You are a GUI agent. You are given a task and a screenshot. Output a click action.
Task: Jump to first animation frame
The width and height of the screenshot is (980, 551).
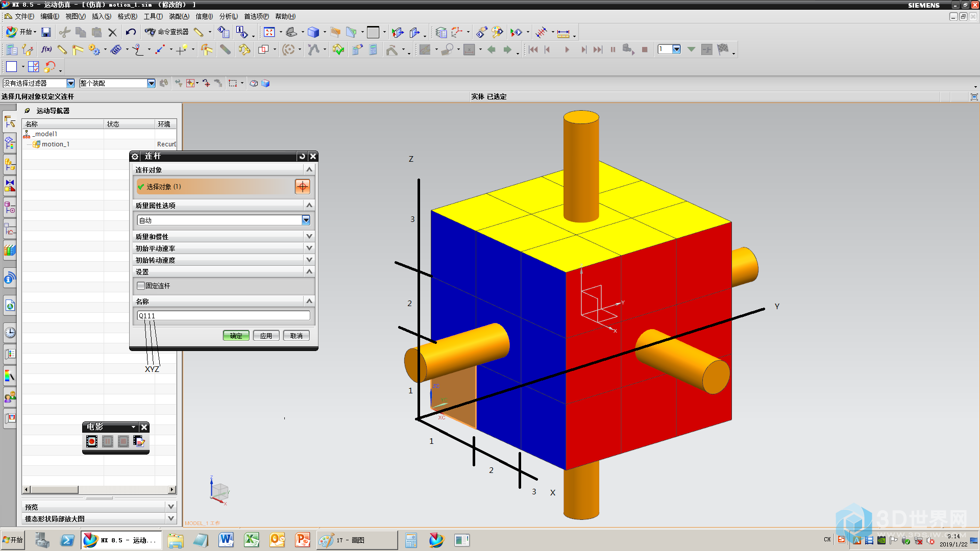[x=533, y=49]
